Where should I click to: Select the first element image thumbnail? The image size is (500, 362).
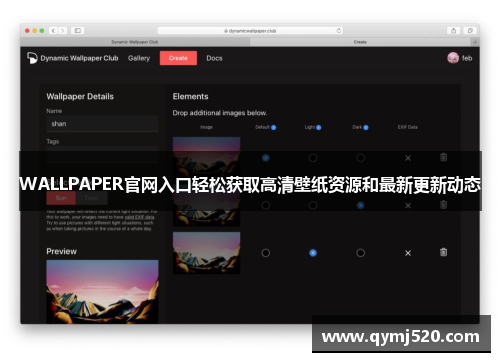point(206,157)
